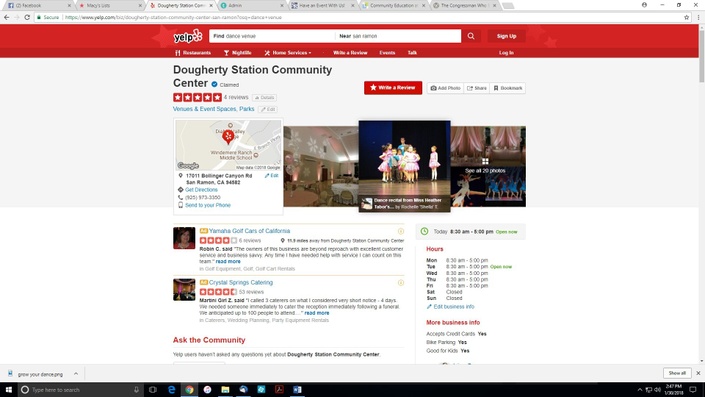Open the Restaurants menu item
Viewport: 705px width, 397px height.
(x=193, y=53)
